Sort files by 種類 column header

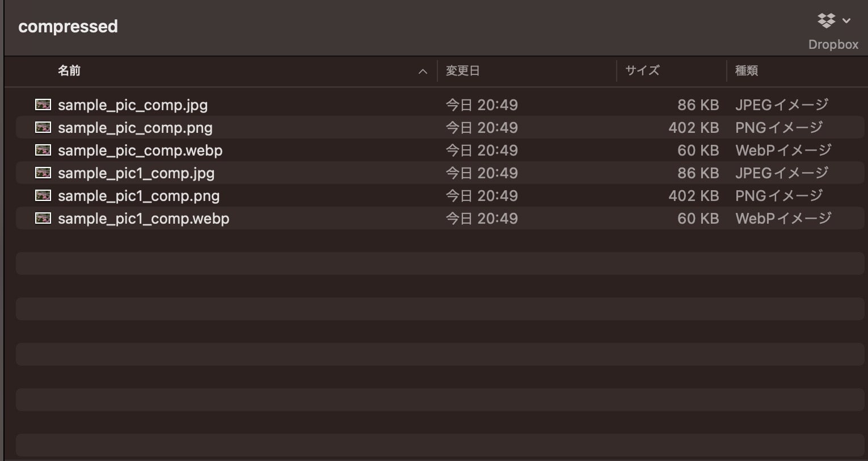pos(747,70)
